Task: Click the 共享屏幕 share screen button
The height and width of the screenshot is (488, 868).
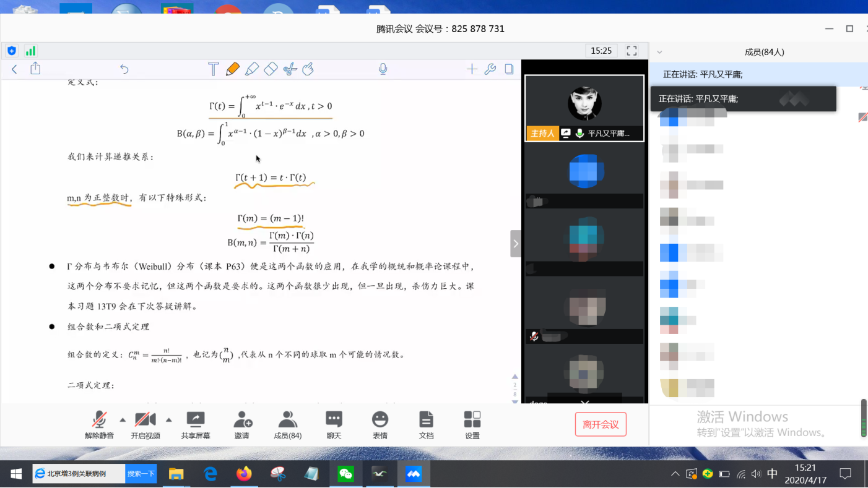Action: click(196, 425)
